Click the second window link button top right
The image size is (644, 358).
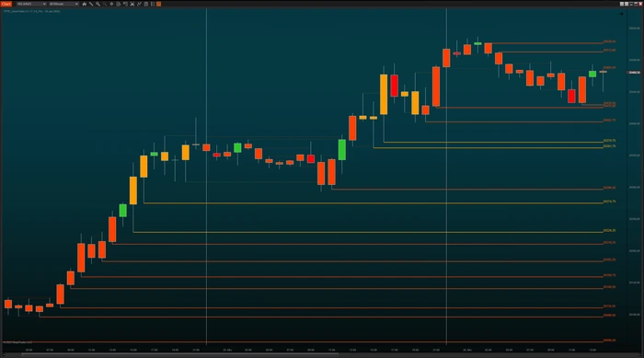point(627,4)
